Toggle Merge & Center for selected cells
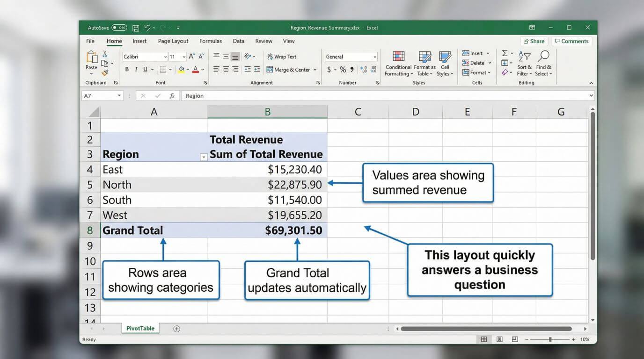The height and width of the screenshot is (359, 644). point(290,69)
